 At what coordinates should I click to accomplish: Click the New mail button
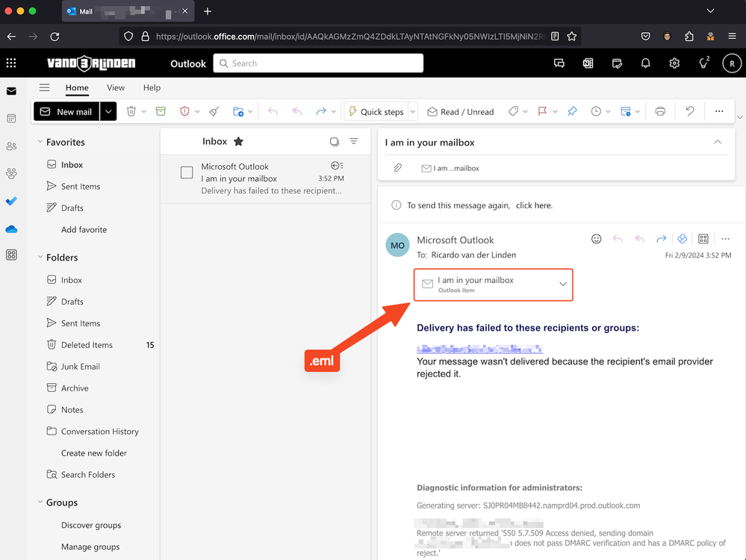click(66, 111)
